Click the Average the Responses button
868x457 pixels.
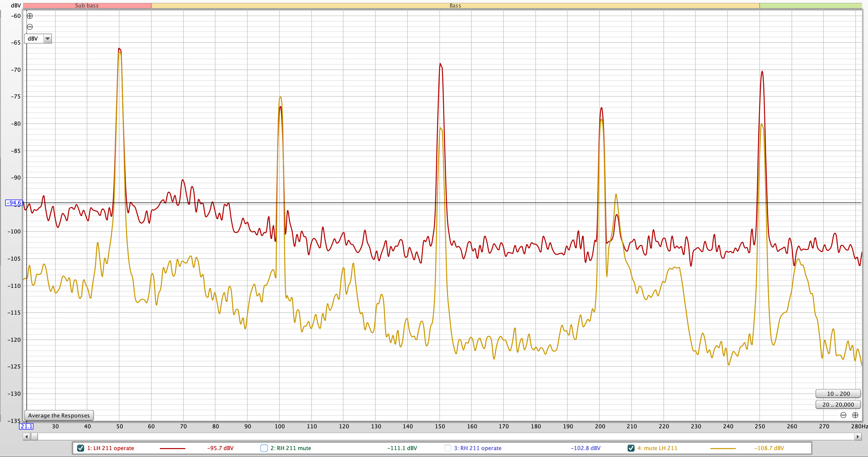(59, 415)
